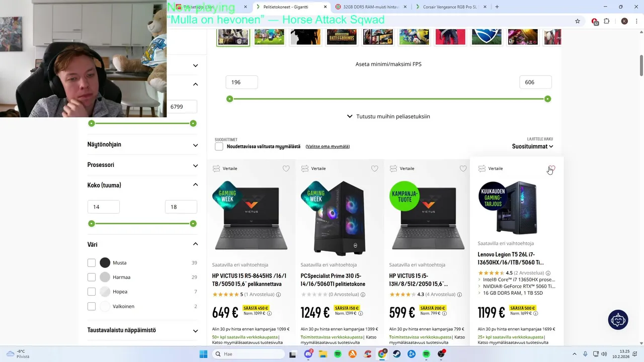Open Chrome three-dot menu

click(637, 21)
